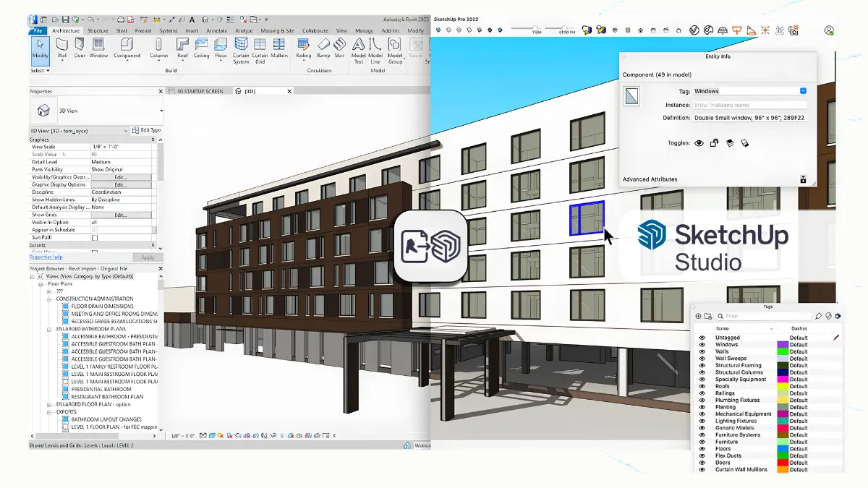Viewport: 868px width, 488px height.
Task: Switch to 00 STARTUP SCREEN view tab
Action: click(x=198, y=91)
